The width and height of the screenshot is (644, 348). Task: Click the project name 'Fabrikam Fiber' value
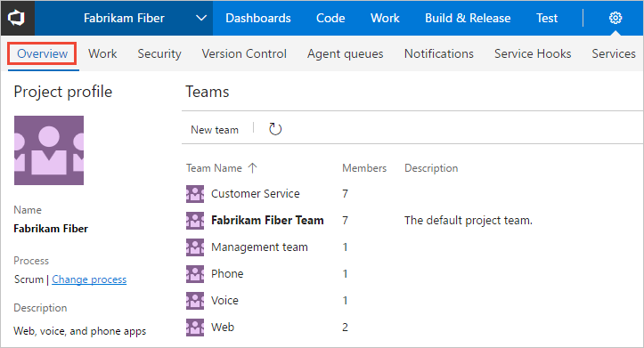[51, 229]
